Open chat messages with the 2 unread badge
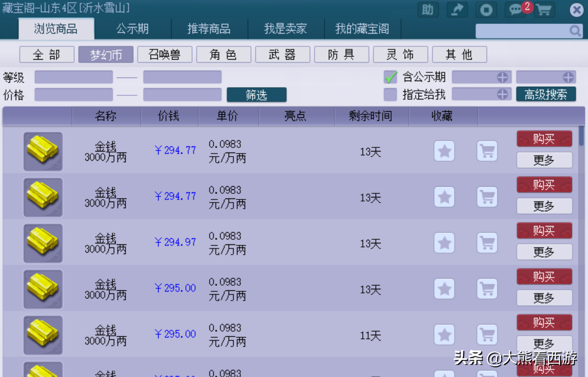Screen dimensions: 588x377 click(x=516, y=9)
